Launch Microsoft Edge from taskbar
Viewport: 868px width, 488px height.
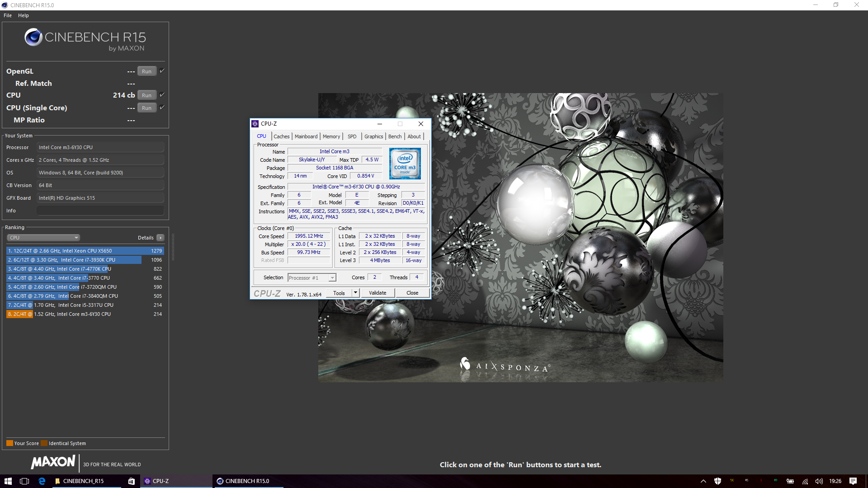[42, 481]
